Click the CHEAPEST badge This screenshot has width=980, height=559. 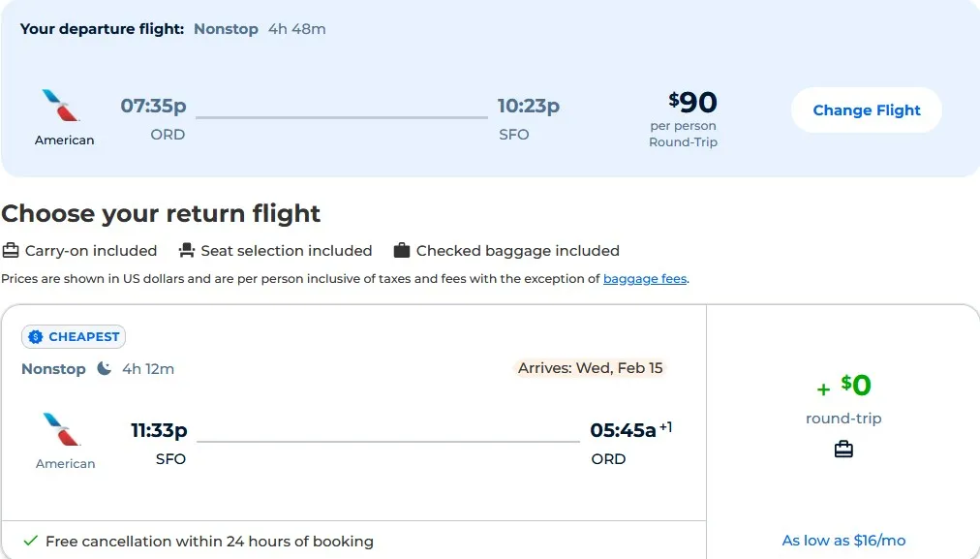pos(74,336)
